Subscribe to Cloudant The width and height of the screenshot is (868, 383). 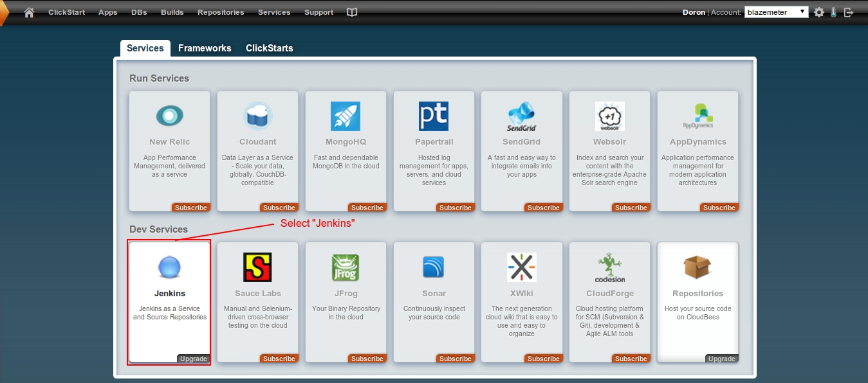coord(279,208)
